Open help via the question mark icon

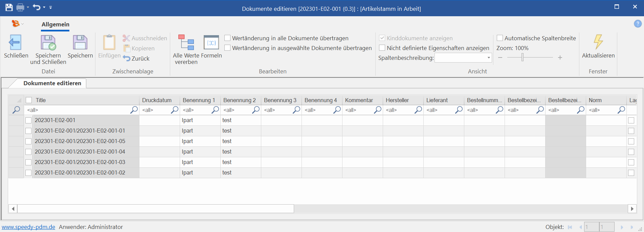point(638,24)
